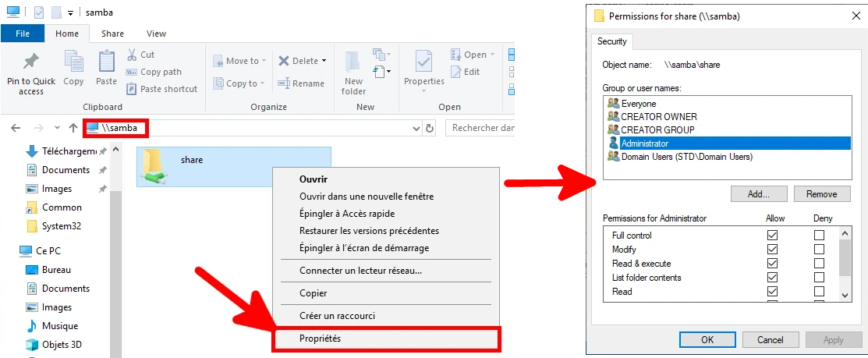Toggle Deny checkbox for List folder contents
Screen dimensions: 868x358
pos(820,277)
